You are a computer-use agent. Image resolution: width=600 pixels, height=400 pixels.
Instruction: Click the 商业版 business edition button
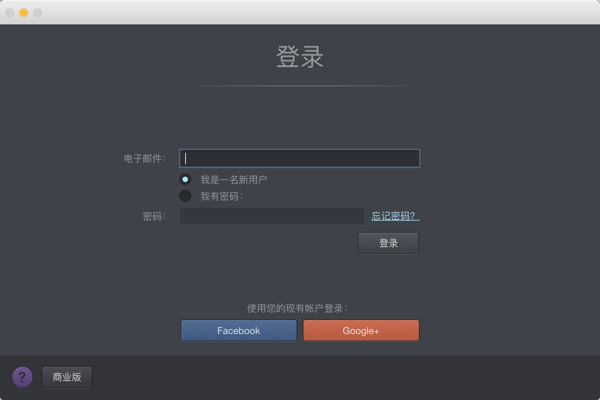click(67, 377)
